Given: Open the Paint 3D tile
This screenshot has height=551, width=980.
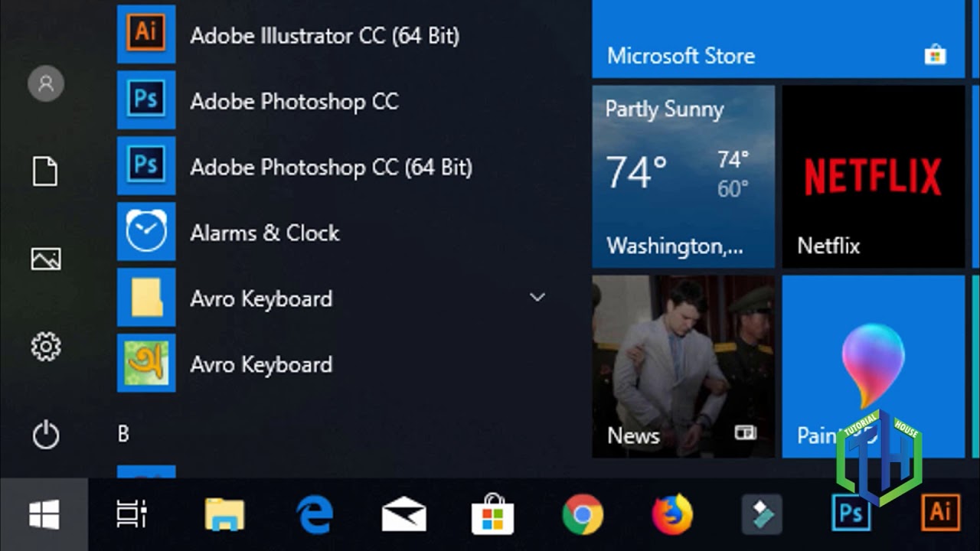Looking at the screenshot, I should 874,367.
